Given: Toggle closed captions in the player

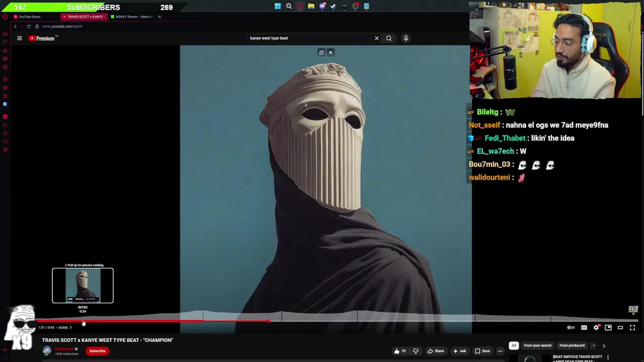Looking at the screenshot, I should coord(584,328).
